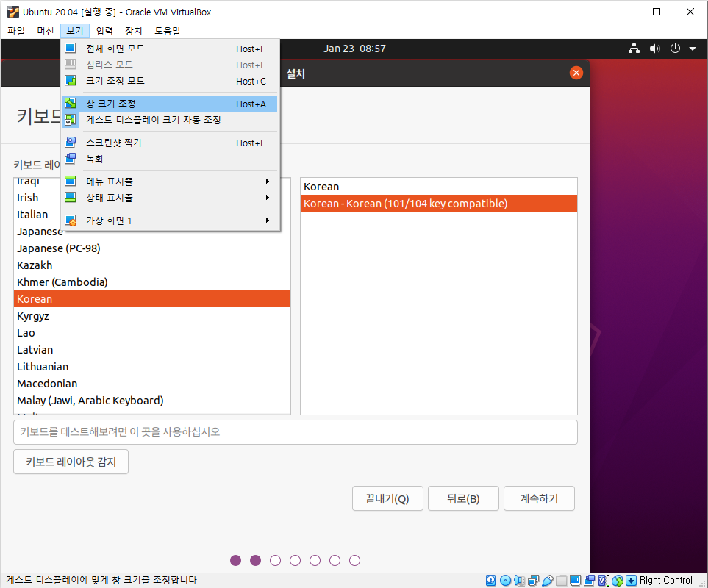Click the VirtualBox icon in the window title bar
708x588 pixels.
[x=13, y=12]
